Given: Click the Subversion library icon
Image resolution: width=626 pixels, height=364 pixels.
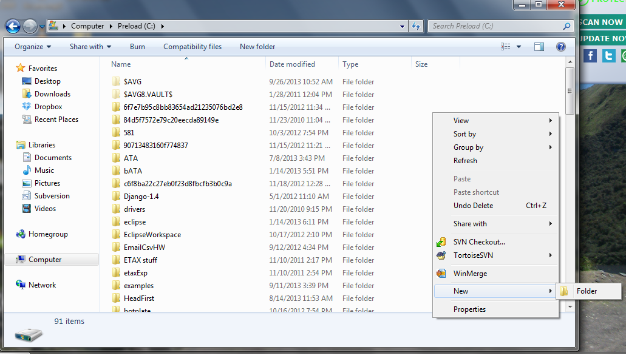Looking at the screenshot, I should pos(26,196).
